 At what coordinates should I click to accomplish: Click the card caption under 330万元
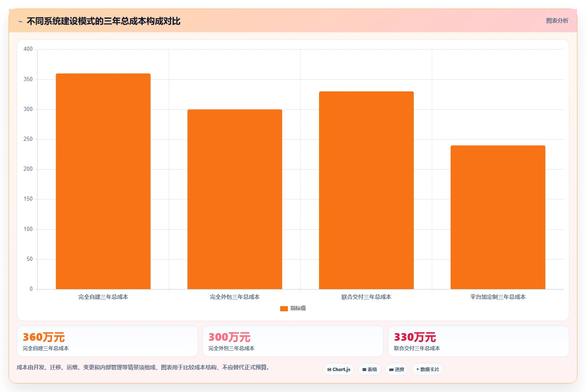(x=417, y=348)
